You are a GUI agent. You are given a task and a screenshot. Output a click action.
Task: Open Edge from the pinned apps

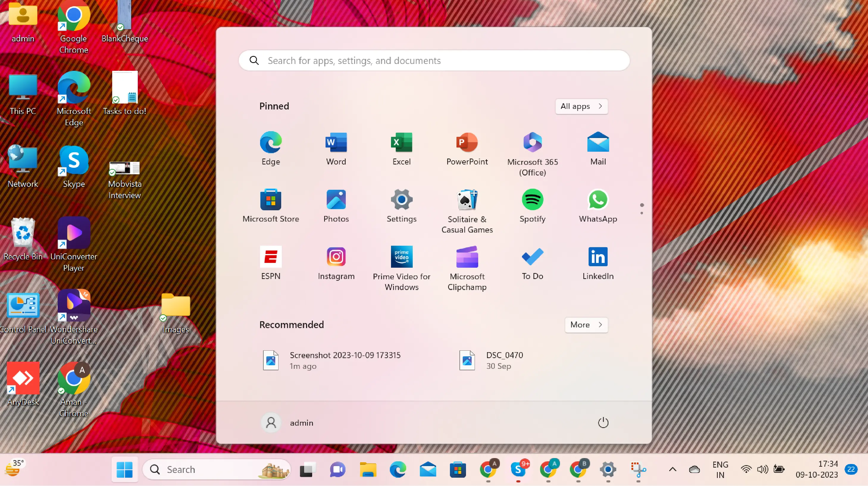(x=270, y=148)
